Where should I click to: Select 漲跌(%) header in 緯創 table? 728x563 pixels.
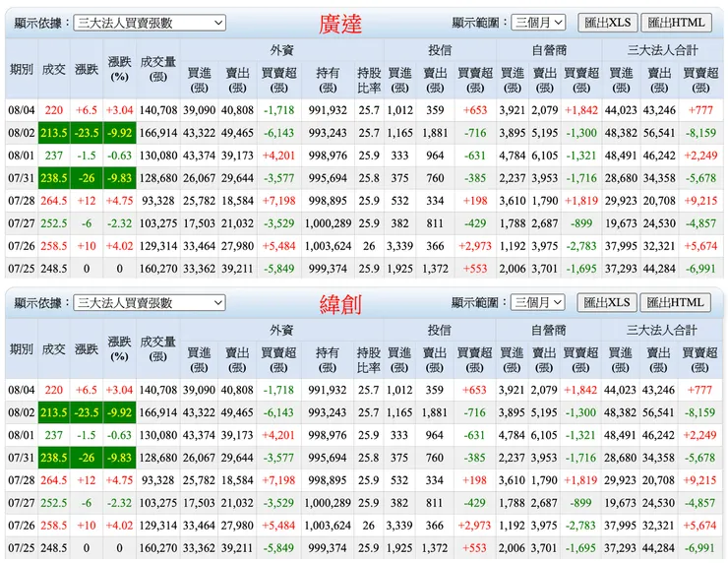[119, 349]
